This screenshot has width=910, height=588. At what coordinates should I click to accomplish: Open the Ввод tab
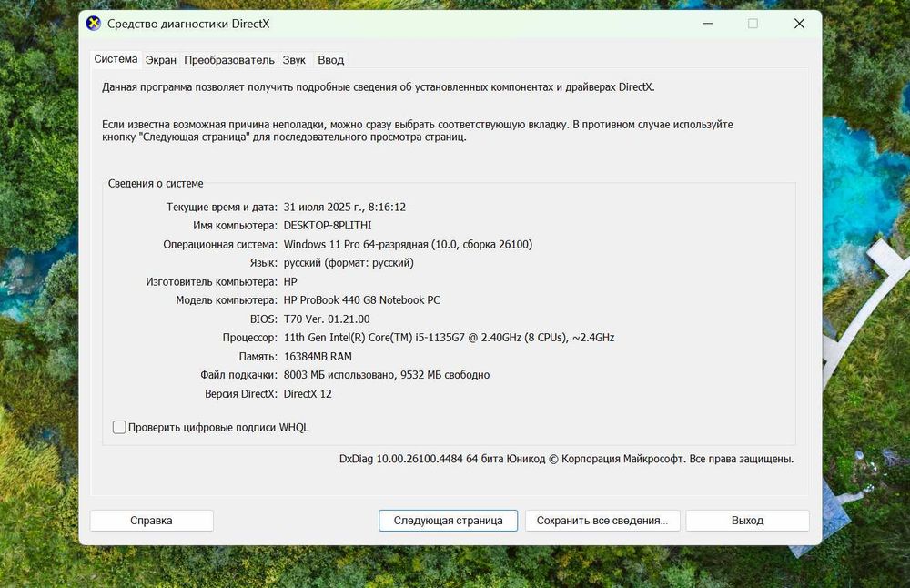coord(331,60)
